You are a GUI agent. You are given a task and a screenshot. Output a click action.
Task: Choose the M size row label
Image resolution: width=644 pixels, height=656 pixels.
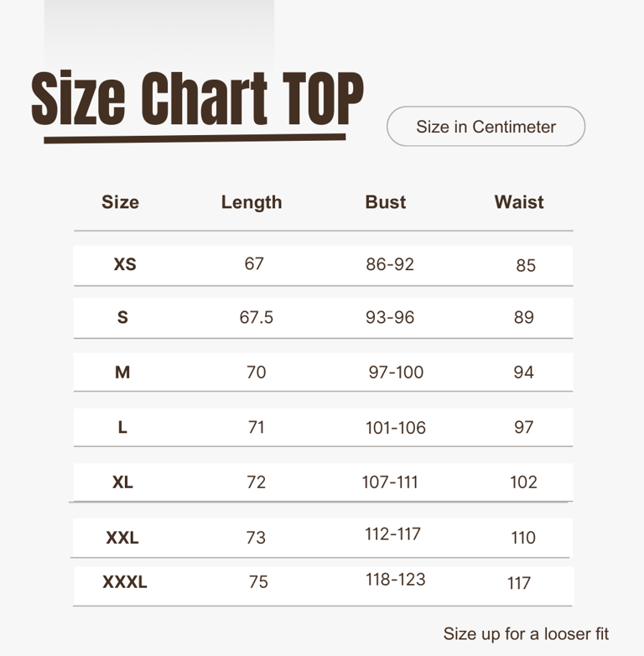tap(122, 372)
